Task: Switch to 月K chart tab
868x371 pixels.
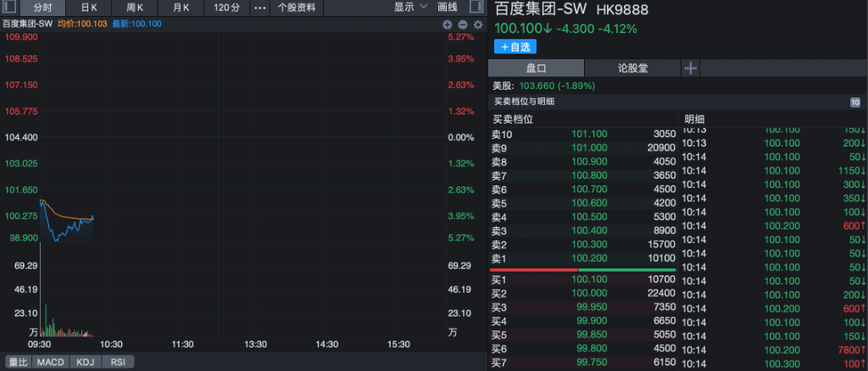Action: [x=181, y=8]
